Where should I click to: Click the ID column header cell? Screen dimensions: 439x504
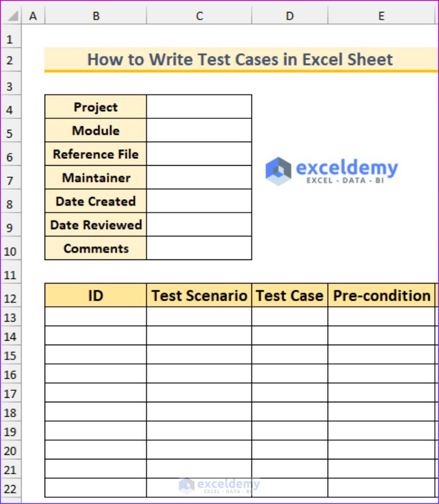coord(95,295)
